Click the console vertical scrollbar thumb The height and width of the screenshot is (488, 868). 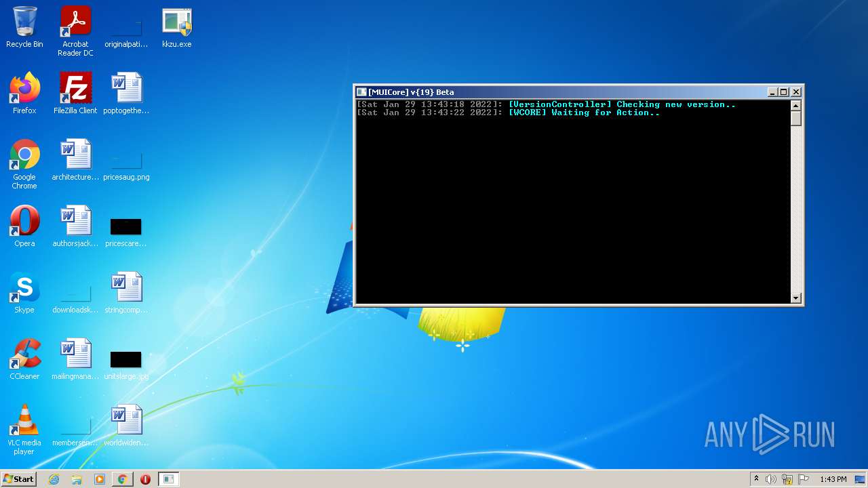coord(796,119)
